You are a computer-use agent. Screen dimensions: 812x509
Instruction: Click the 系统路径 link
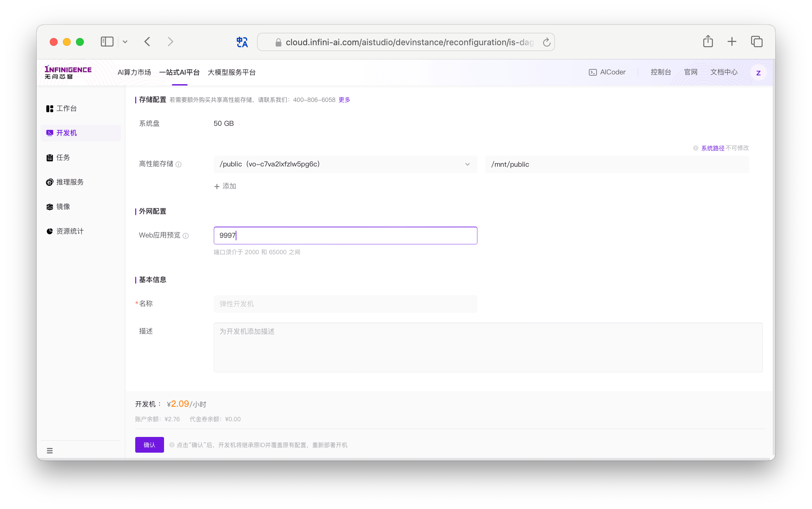point(712,148)
